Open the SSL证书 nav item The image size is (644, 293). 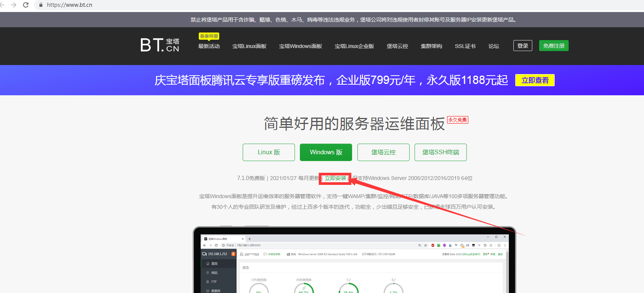[x=465, y=46]
